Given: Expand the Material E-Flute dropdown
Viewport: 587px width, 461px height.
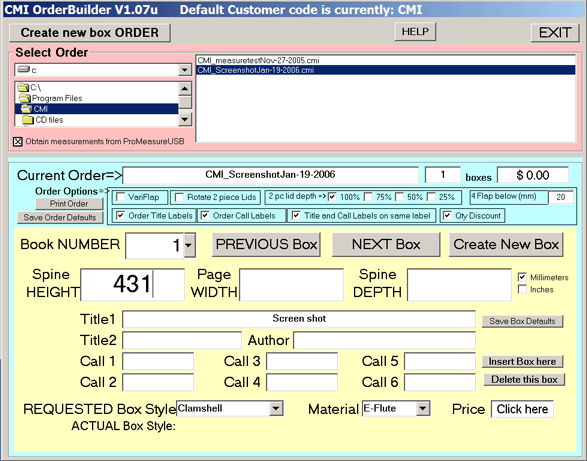Looking at the screenshot, I should click(x=423, y=408).
